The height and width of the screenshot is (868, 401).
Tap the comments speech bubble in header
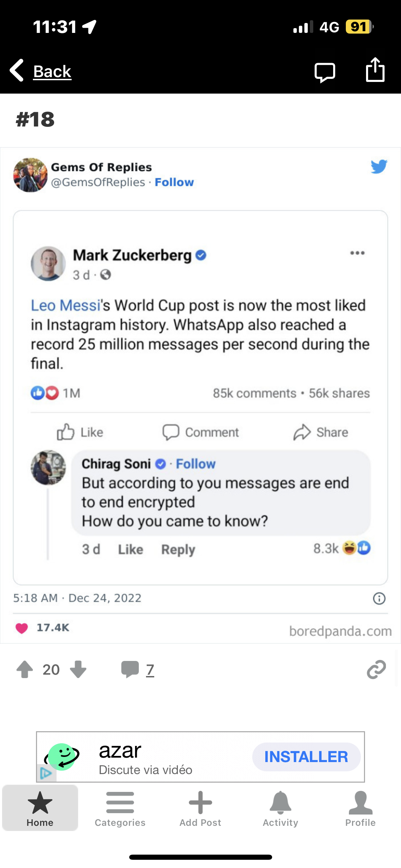[324, 72]
